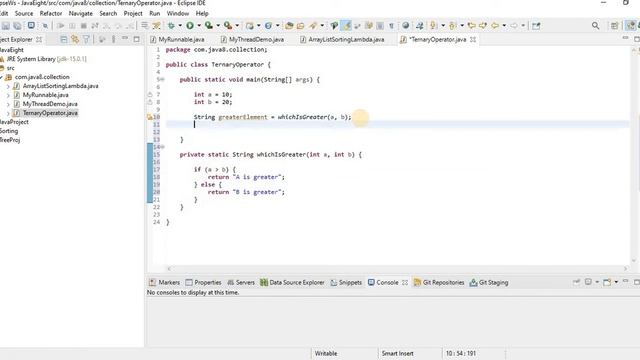Open the Source menu
The height and width of the screenshot is (360, 640).
(24, 13)
